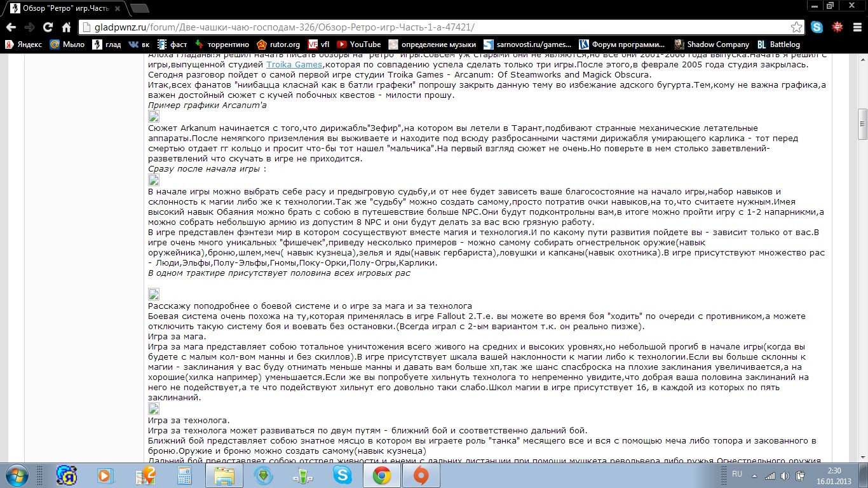Open Origin from the taskbar

421,475
